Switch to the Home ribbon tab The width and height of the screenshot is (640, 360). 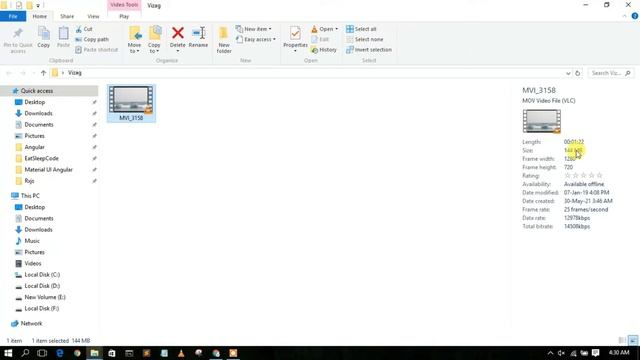[x=40, y=16]
